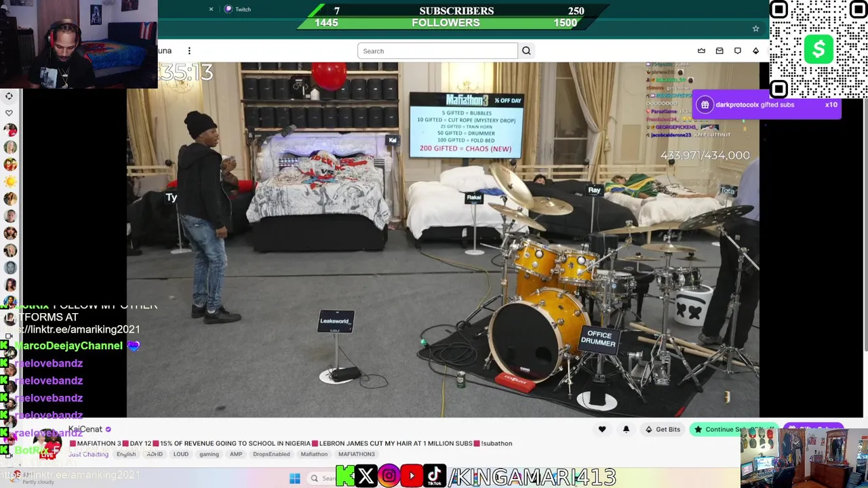Click the 433,971/434,000 sub counter text
Screen dimensions: 868x488
[705, 155]
